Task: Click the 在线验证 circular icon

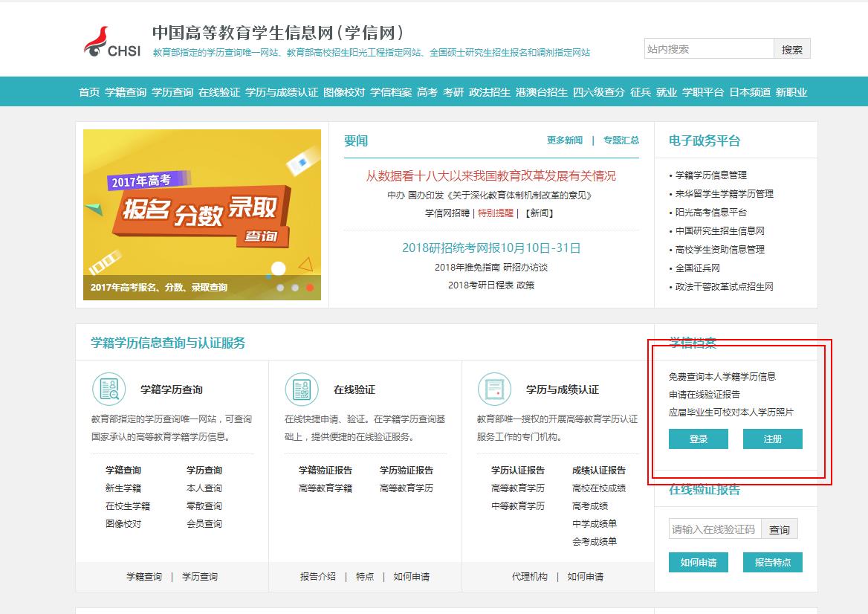Action: pos(302,389)
